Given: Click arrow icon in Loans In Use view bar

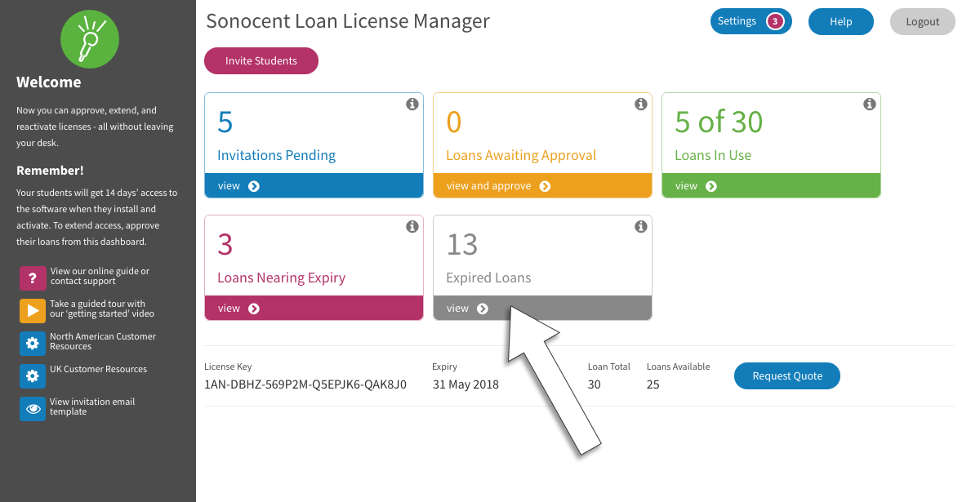Looking at the screenshot, I should pos(711,186).
